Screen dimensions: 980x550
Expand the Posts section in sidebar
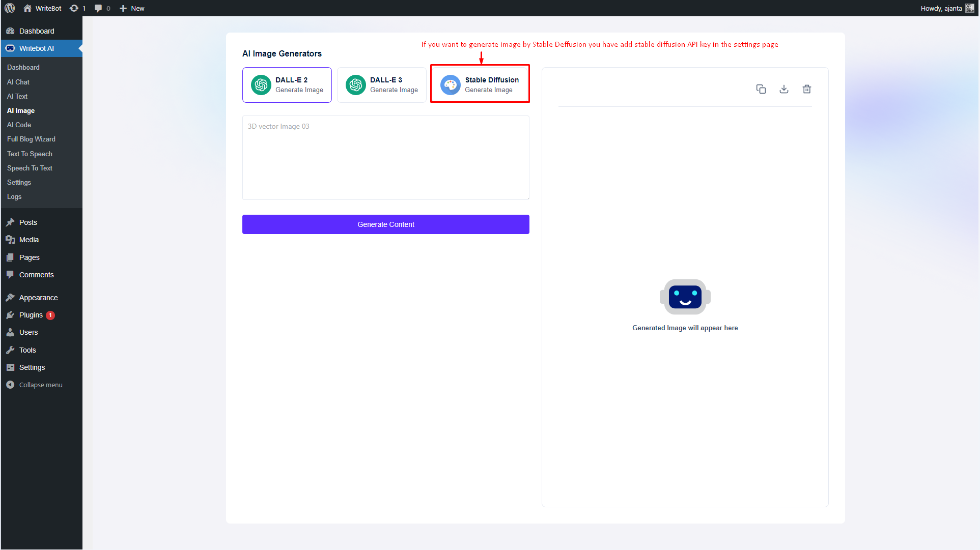tap(27, 222)
